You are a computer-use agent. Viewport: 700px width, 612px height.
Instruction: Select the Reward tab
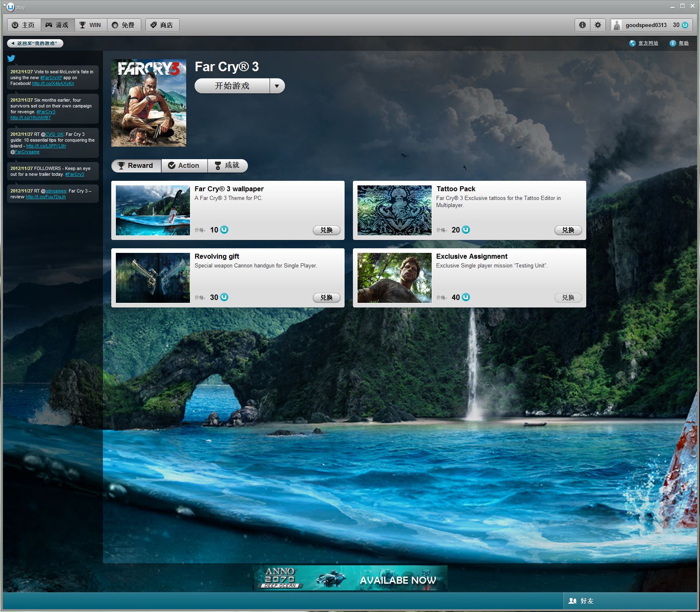[136, 165]
